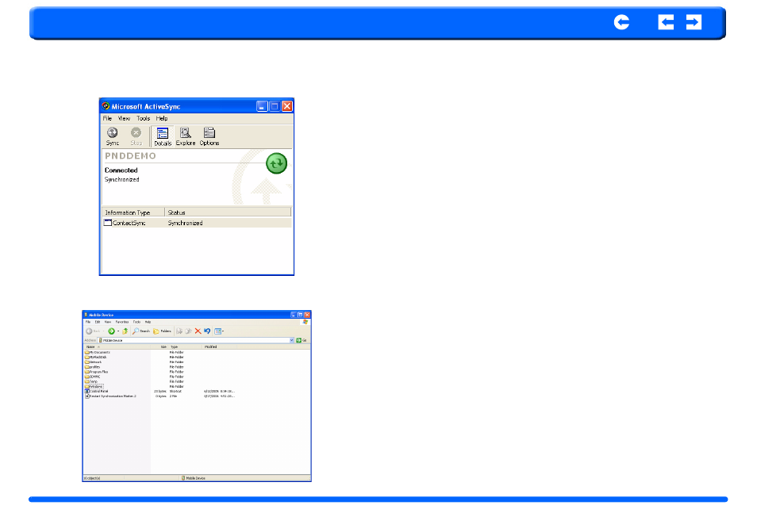Image resolution: width=757 pixels, height=532 pixels.
Task: Open the Mobile Device Help menu
Action: point(148,322)
